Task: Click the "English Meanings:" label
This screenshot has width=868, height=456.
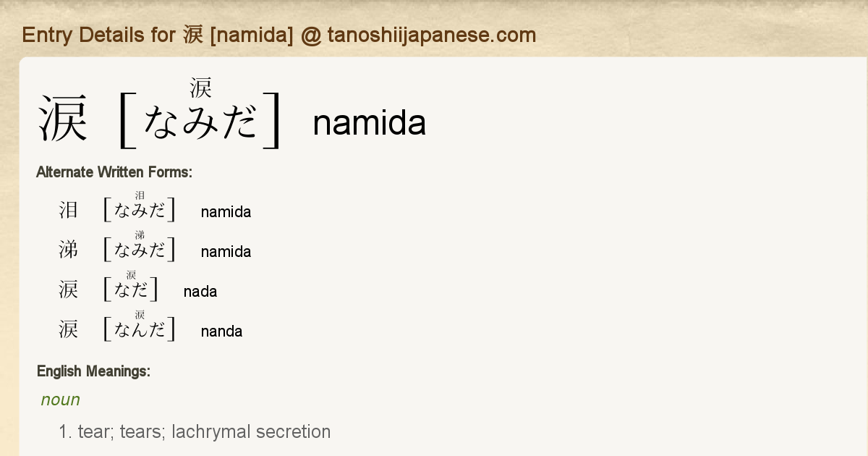Action: (93, 372)
